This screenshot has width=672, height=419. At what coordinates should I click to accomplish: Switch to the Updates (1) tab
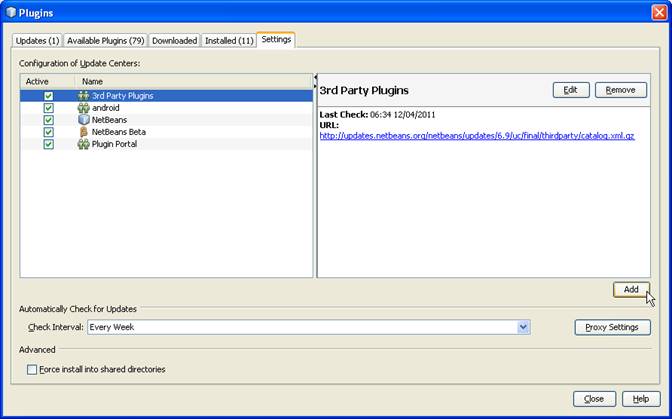click(37, 41)
